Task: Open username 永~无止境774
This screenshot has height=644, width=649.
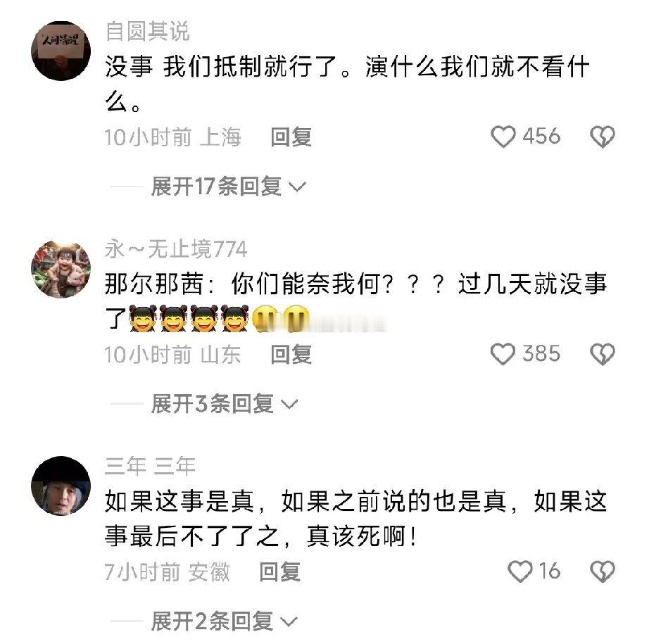Action: (x=176, y=248)
